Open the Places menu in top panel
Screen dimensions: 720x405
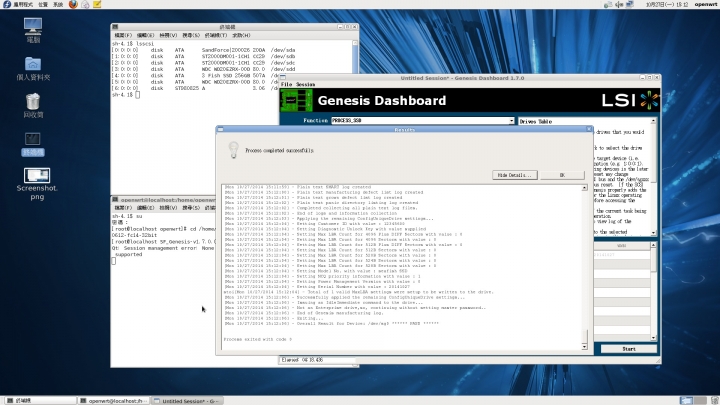coord(43,4)
